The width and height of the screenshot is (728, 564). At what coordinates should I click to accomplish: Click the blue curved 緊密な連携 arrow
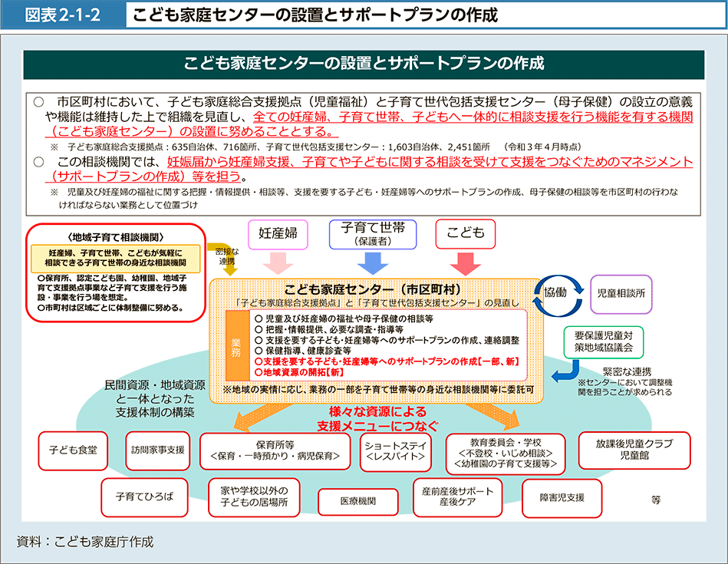pyautogui.click(x=565, y=373)
